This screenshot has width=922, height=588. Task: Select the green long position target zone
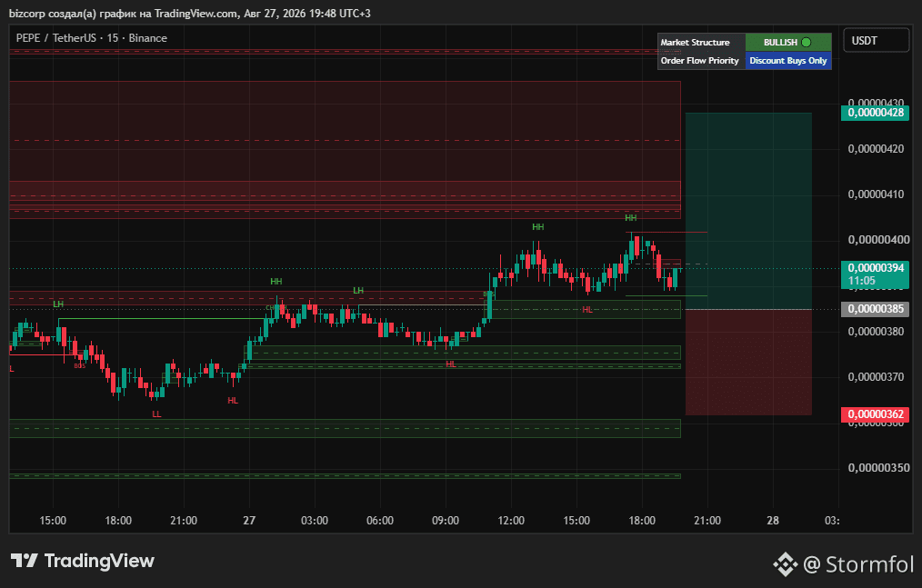pos(748,211)
